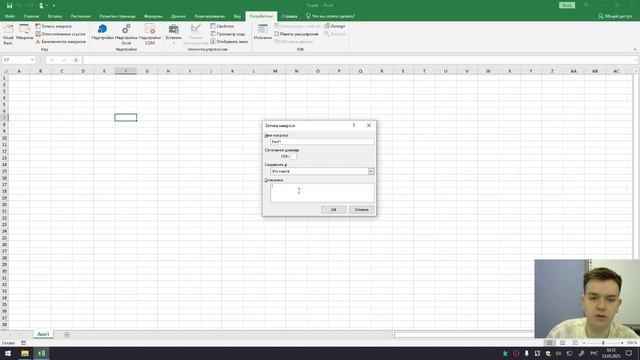This screenshot has height=360, width=640.
Task: Switch to Normal view in status bar
Action: coord(550,343)
